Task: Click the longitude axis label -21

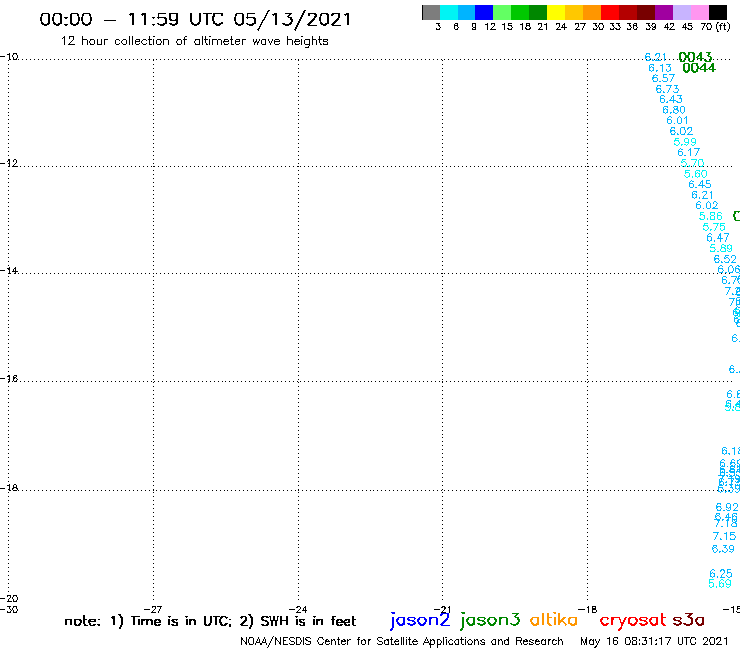Action: pos(442,609)
